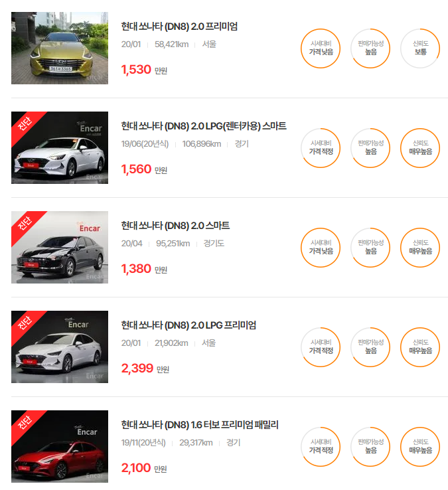448x490 pixels.
Task: Open listing 2.0 LPG 프리미엄 title
Action: [188, 325]
